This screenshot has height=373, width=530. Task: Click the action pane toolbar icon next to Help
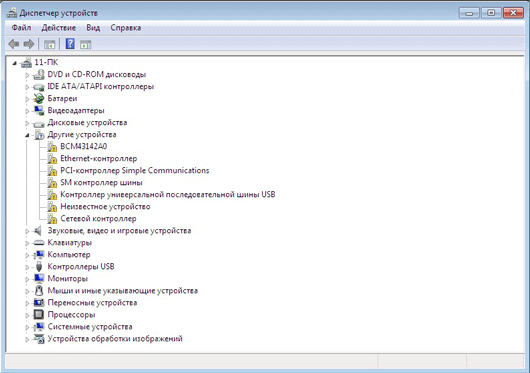[86, 44]
